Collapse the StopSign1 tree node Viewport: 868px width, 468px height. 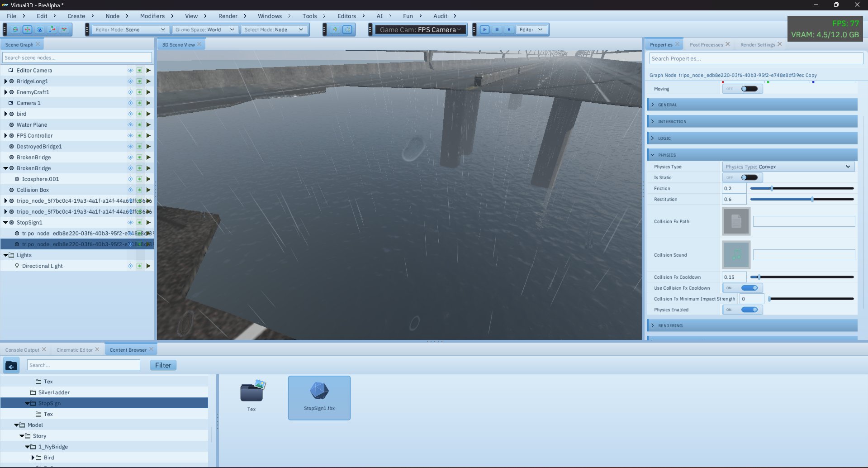pos(5,222)
